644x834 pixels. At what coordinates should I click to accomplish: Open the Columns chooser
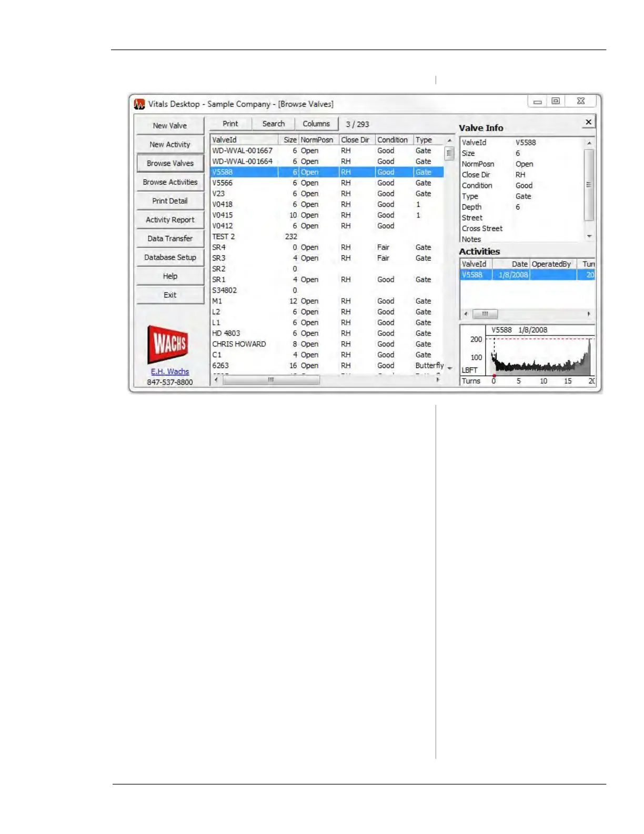(x=316, y=124)
